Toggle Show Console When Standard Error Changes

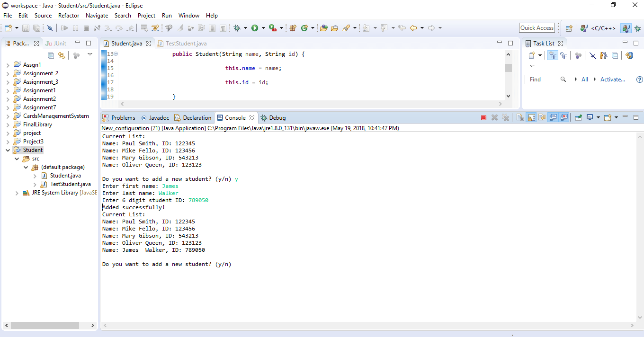(563, 118)
